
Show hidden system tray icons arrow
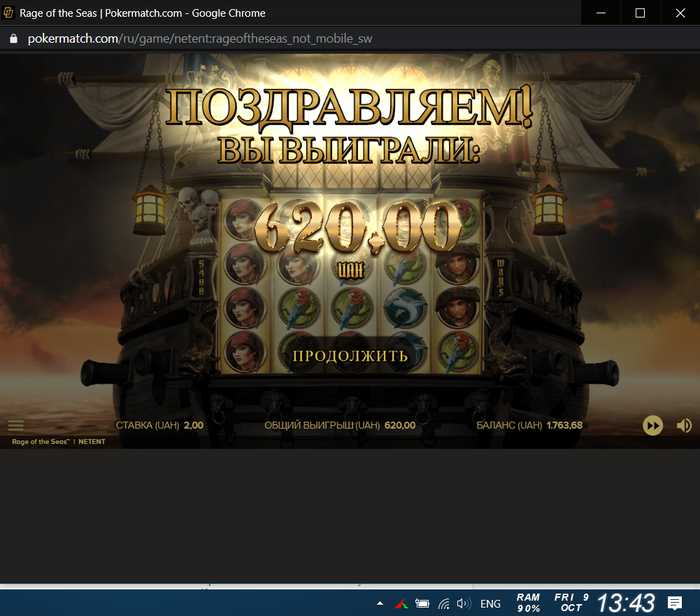click(380, 603)
